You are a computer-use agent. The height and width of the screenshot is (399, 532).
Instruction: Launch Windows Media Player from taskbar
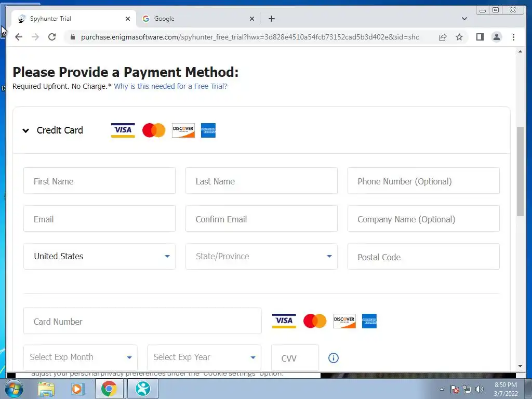77,389
